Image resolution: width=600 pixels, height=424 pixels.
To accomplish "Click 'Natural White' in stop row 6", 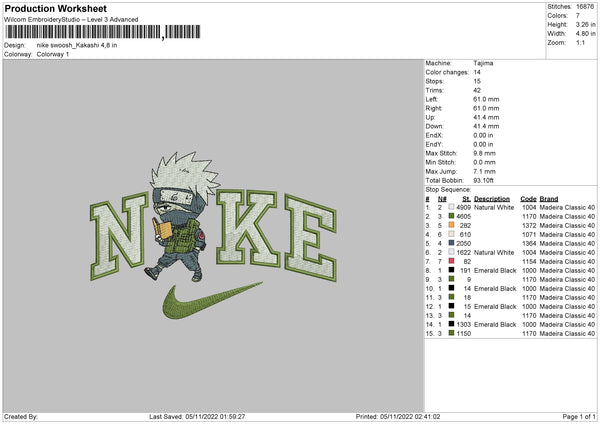I will tap(494, 252).
